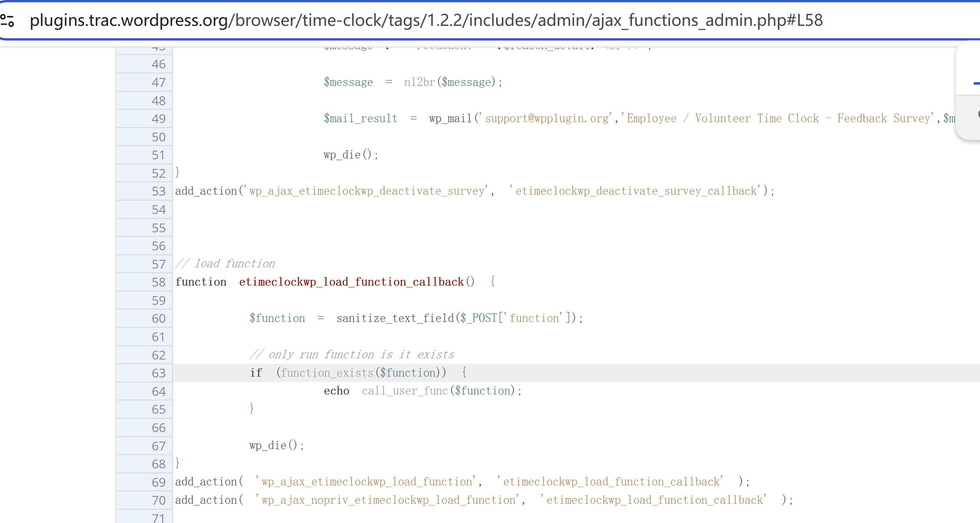Click line number 46
This screenshot has height=523, width=980.
pyautogui.click(x=158, y=64)
